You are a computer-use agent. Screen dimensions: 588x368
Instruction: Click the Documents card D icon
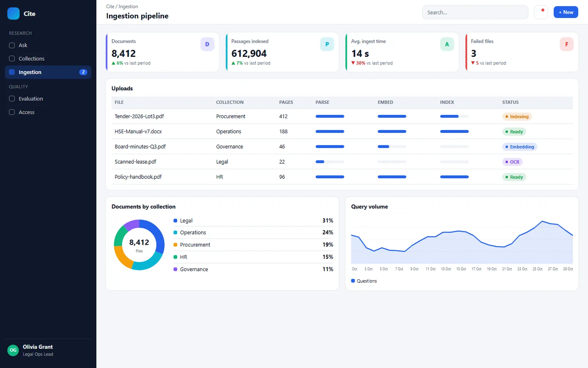[x=207, y=44]
